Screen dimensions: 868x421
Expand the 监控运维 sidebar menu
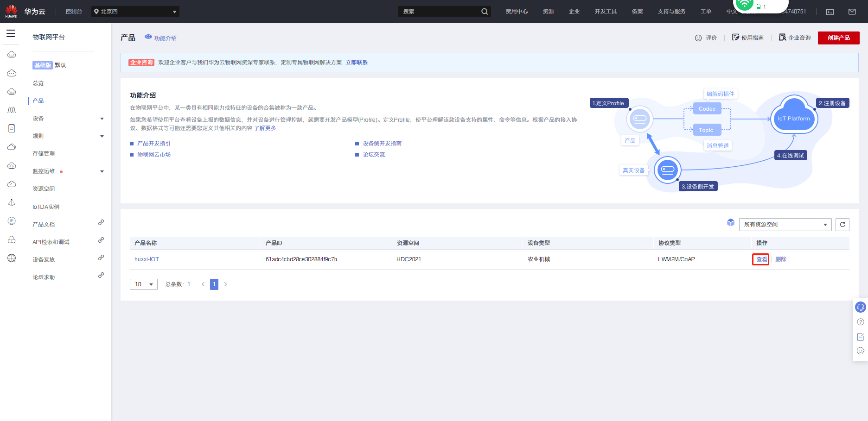click(x=102, y=171)
